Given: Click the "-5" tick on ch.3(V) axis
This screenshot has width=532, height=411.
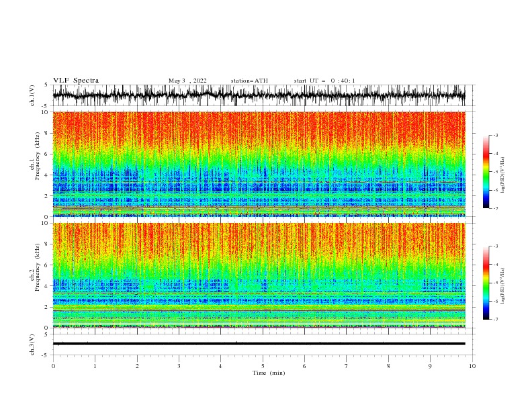Looking at the screenshot, I should coord(44,355).
